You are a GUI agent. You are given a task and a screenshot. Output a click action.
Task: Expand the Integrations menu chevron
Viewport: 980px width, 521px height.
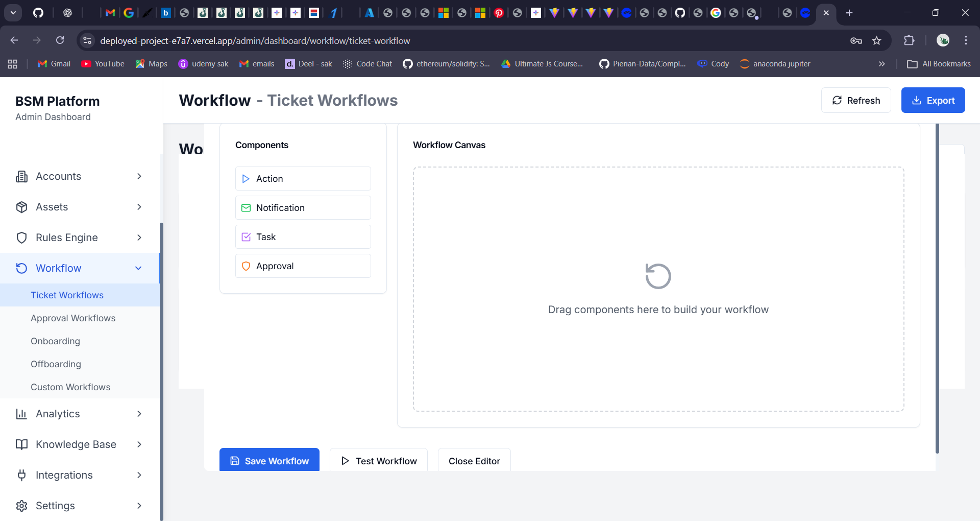(x=139, y=475)
